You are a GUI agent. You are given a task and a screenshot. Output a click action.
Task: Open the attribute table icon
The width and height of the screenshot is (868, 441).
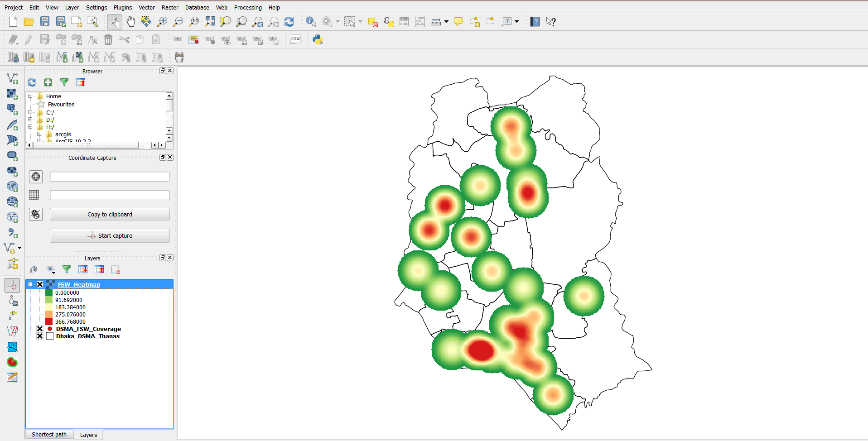(x=404, y=22)
